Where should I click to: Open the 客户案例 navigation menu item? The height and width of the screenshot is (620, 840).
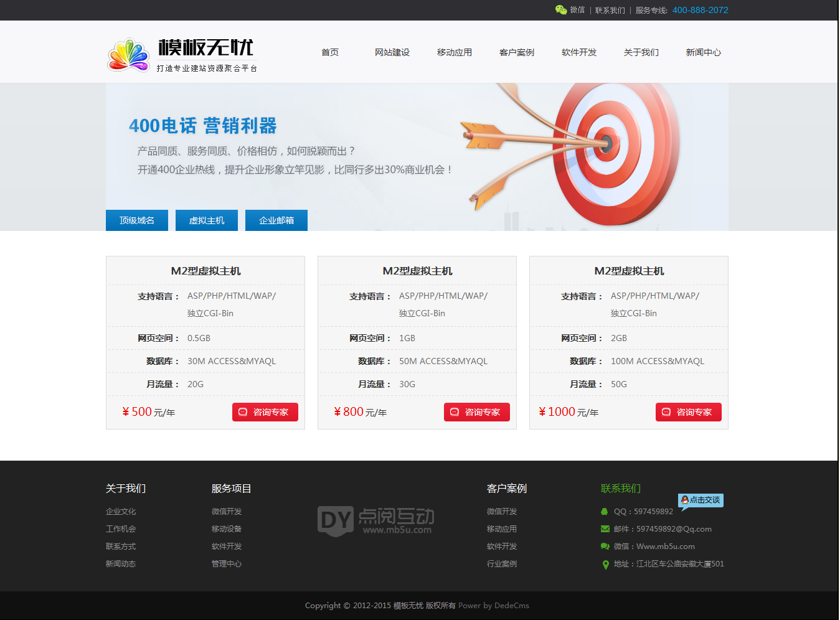coord(517,52)
